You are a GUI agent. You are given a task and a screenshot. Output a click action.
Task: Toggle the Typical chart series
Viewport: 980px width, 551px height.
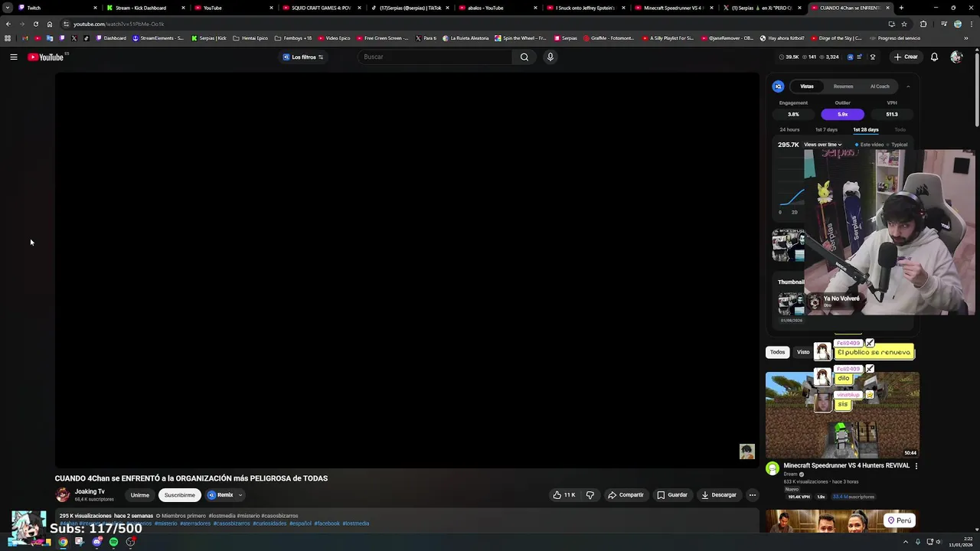pyautogui.click(x=897, y=145)
